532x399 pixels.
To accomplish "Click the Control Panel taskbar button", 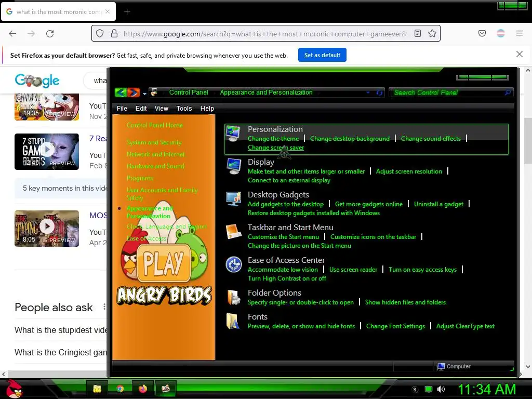I will (x=166, y=389).
